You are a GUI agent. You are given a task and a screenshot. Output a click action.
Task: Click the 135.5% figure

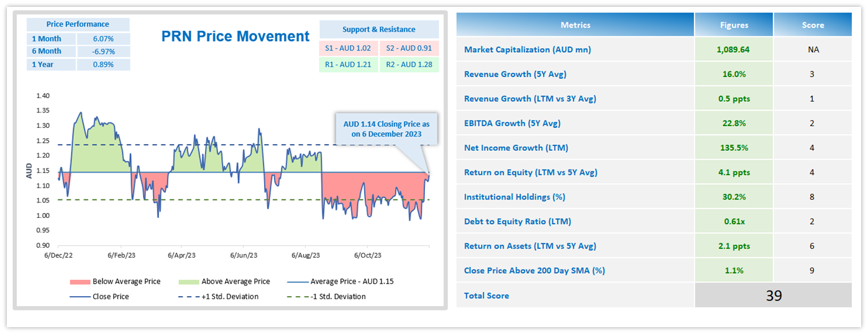pyautogui.click(x=734, y=148)
